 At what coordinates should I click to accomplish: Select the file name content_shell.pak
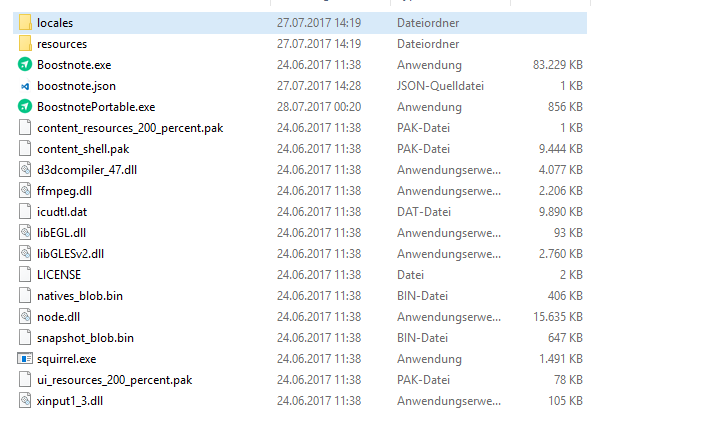tap(83, 149)
